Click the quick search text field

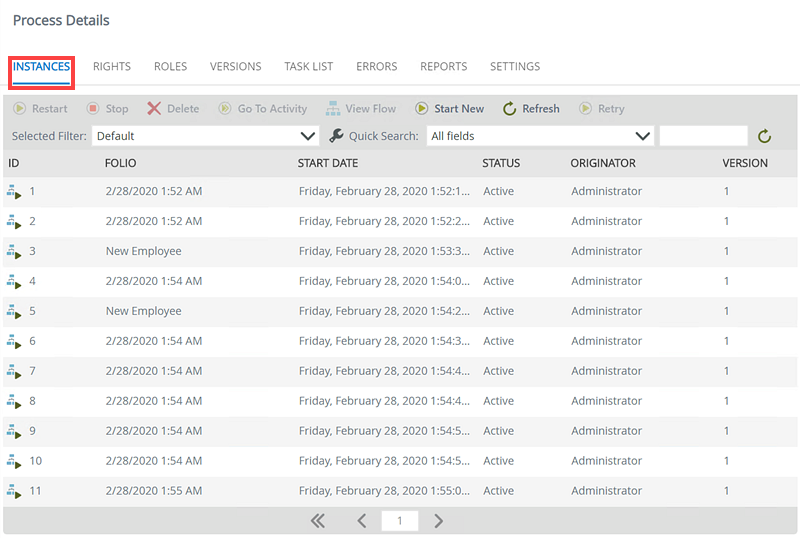click(703, 136)
